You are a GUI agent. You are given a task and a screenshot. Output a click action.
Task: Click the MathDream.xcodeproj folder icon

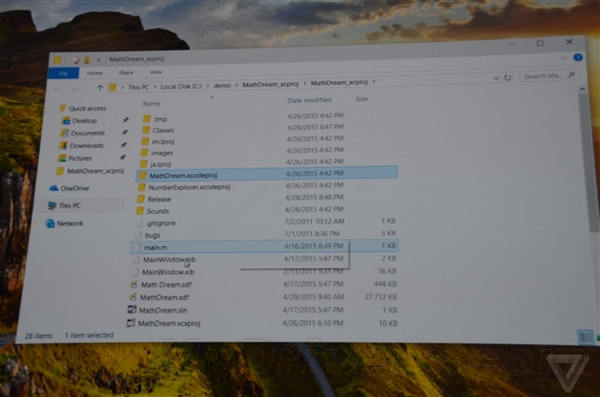[143, 175]
